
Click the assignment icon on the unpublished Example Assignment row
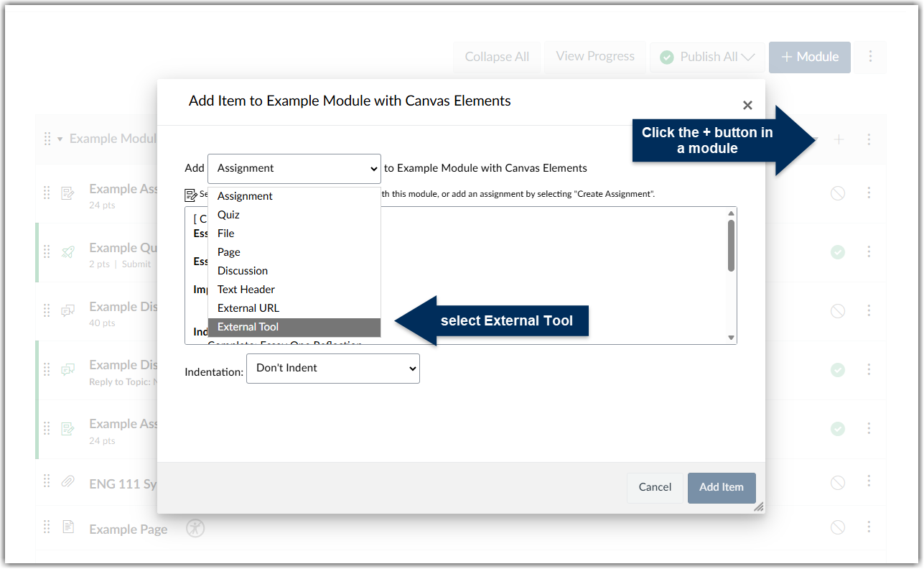[67, 193]
